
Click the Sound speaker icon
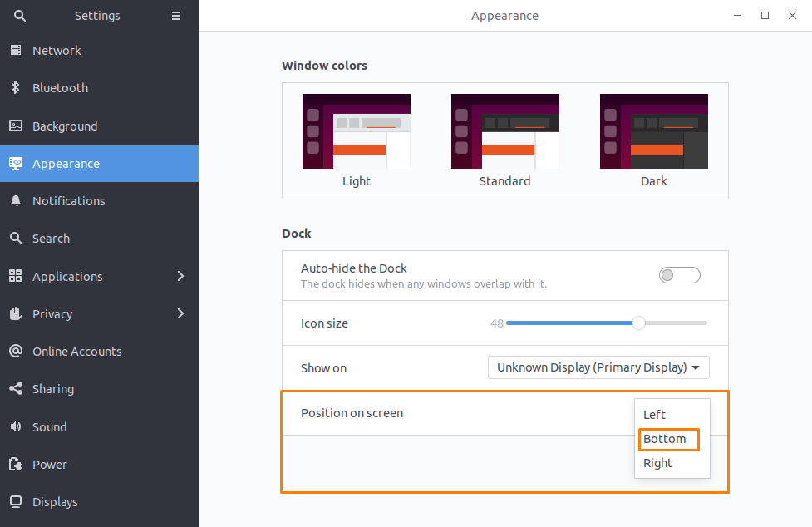[x=16, y=426]
